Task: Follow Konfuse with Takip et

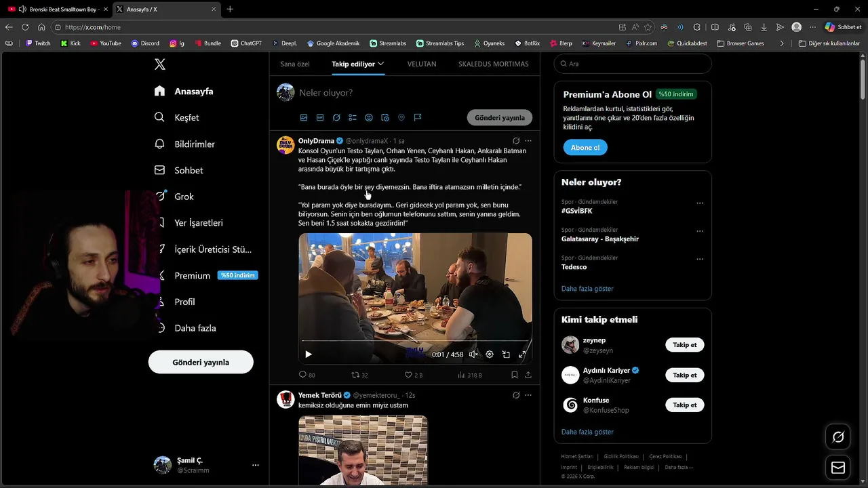Action: coord(685,405)
